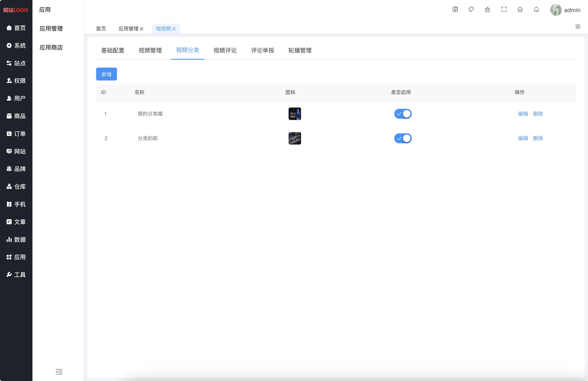
Task: Disable the 我的分类哦 enable switch
Action: tap(403, 114)
